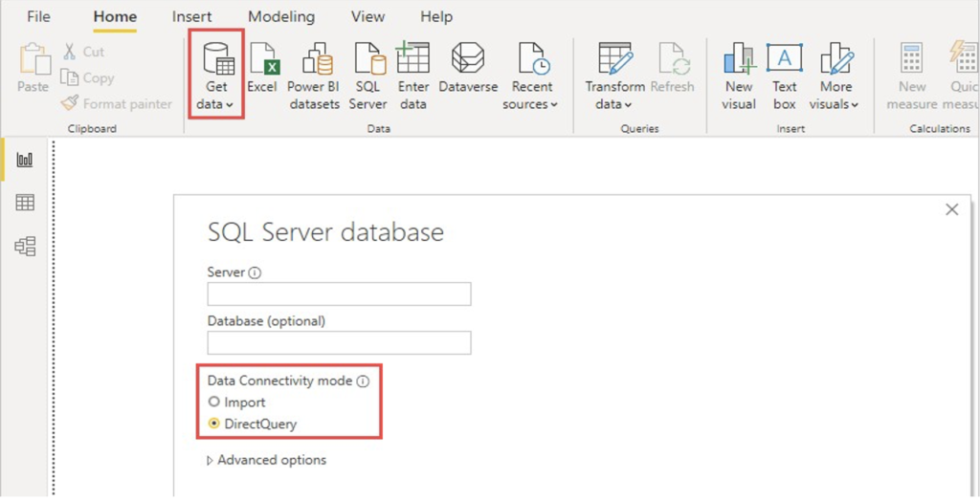Select the Import radio button

point(214,402)
